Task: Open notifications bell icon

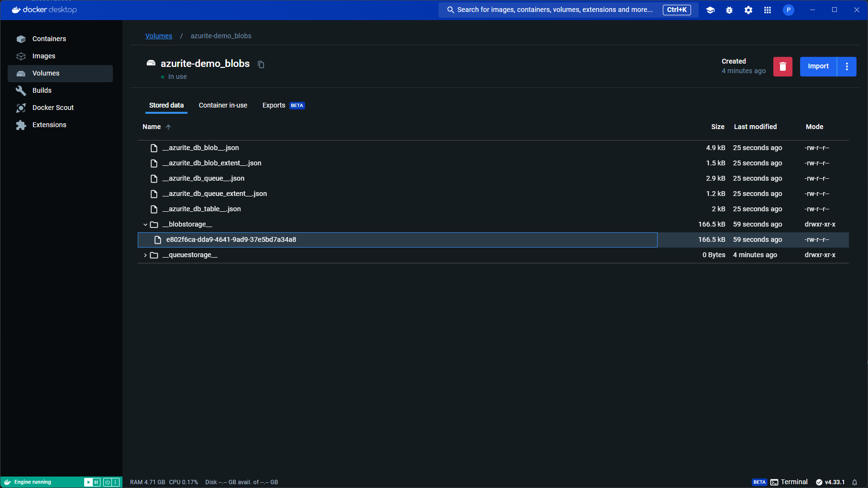Action: click(855, 482)
